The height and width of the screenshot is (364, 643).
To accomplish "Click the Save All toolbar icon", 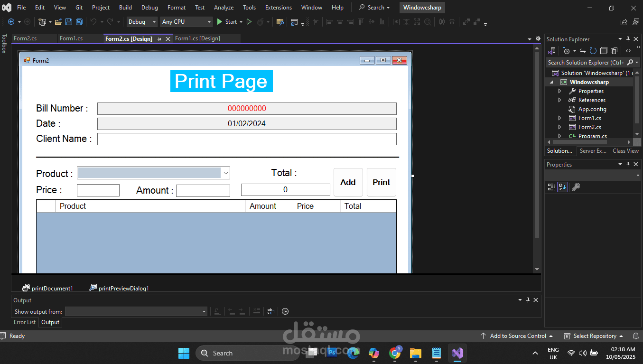I will [79, 22].
